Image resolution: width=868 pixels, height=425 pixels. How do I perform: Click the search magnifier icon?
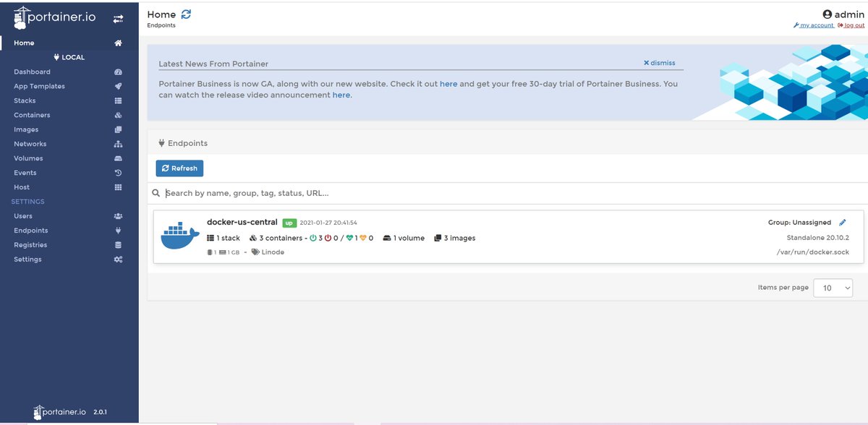point(156,193)
